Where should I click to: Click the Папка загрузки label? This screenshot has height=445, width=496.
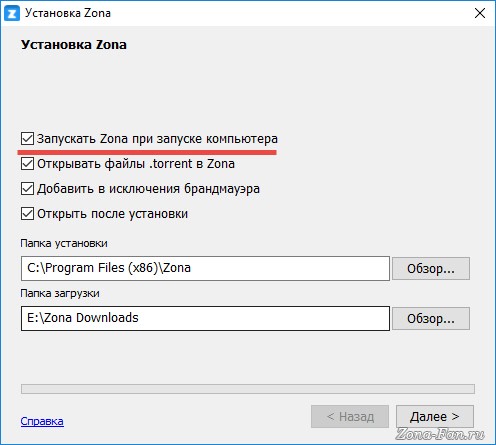(60, 293)
